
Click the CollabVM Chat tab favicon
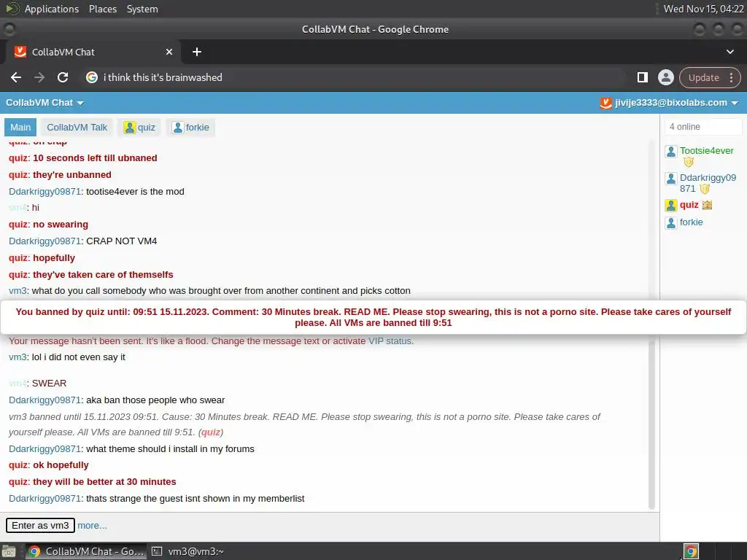[x=20, y=52]
